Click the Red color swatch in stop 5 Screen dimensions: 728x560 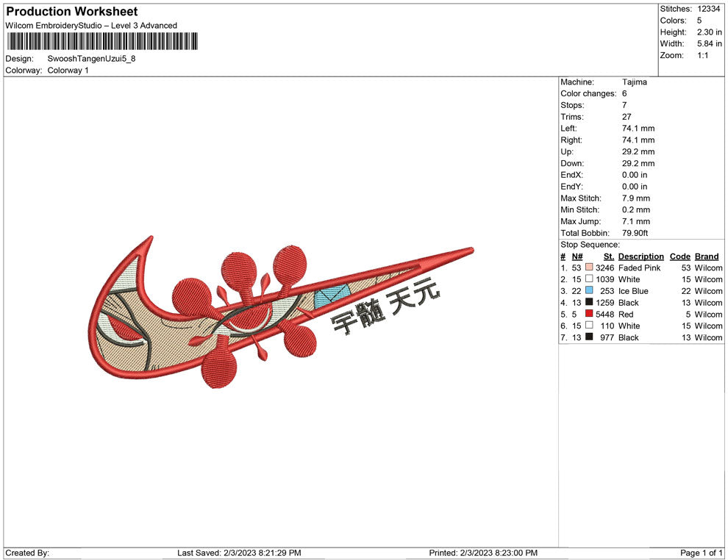589,314
